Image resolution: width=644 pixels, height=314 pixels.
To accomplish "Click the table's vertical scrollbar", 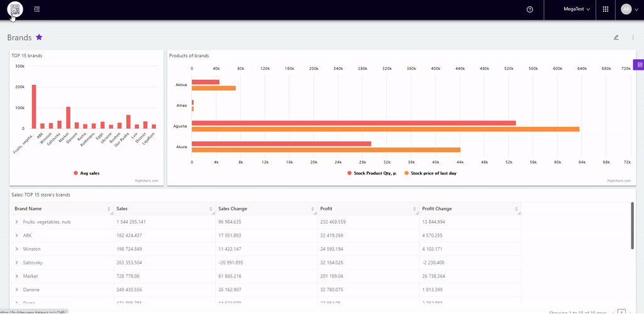I will [x=632, y=225].
